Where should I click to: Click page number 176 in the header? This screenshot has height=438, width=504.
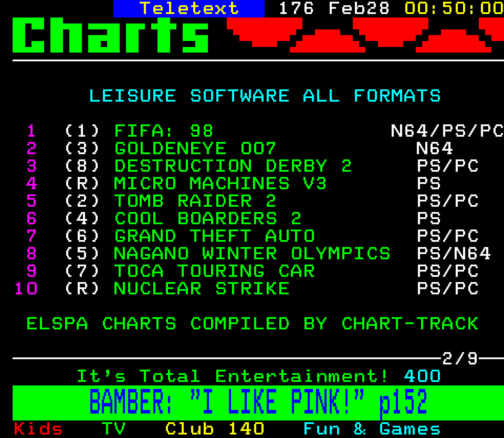pyautogui.click(x=296, y=8)
